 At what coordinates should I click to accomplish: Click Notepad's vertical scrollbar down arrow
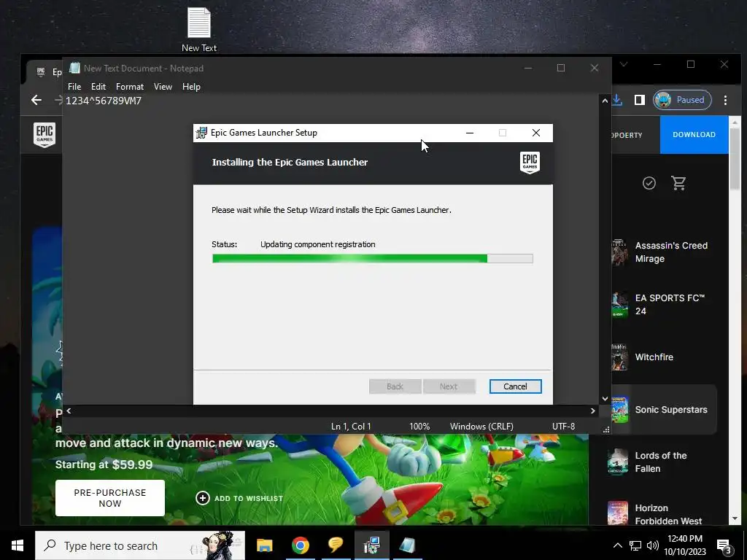(x=605, y=399)
